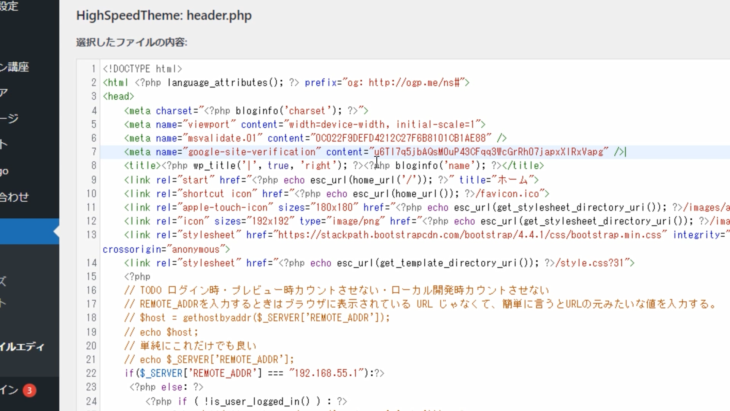Open the '設定' sidebar menu item

tap(9, 7)
